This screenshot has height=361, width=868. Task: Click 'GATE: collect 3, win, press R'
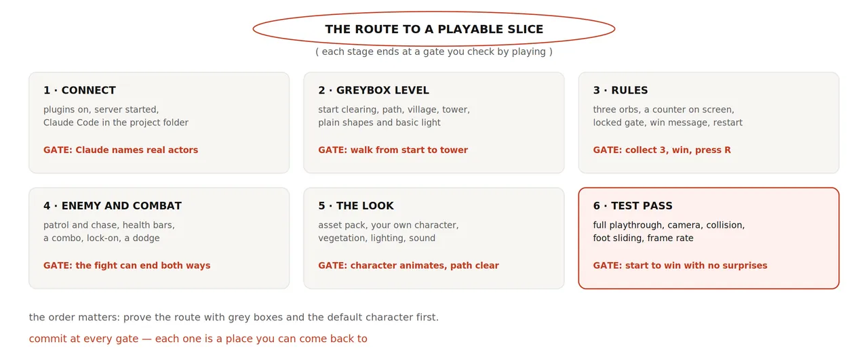tap(662, 150)
